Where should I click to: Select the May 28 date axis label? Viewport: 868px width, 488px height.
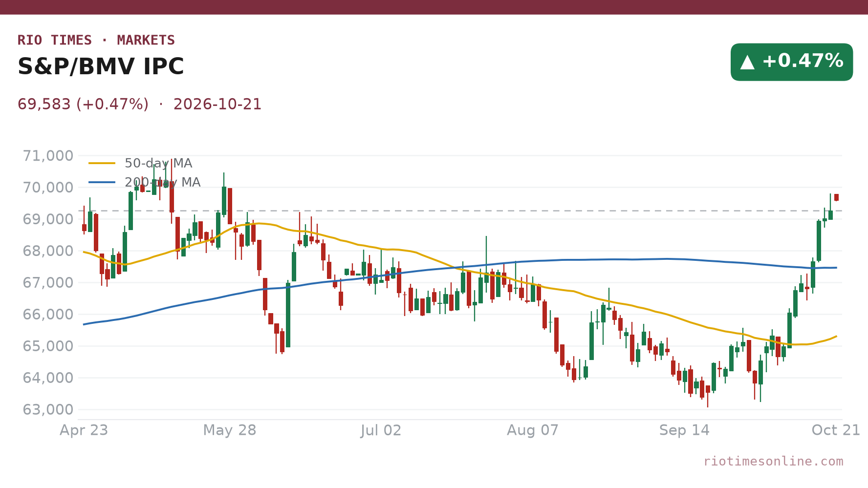(230, 430)
